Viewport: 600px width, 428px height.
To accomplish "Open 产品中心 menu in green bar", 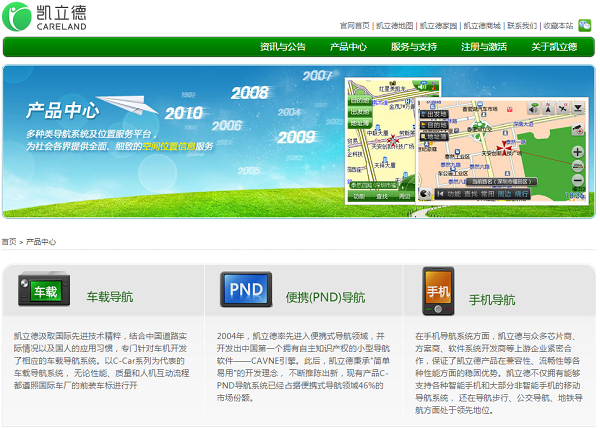I will pyautogui.click(x=348, y=47).
